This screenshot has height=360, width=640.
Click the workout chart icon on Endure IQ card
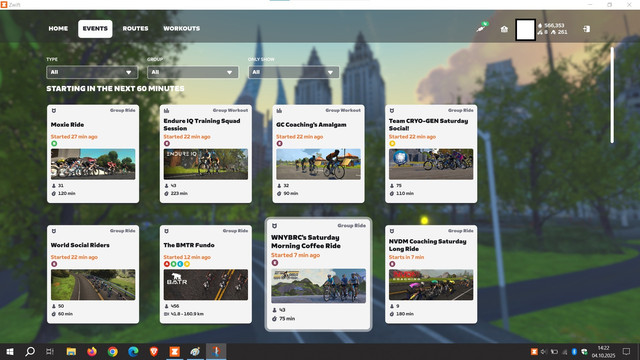pyautogui.click(x=166, y=111)
